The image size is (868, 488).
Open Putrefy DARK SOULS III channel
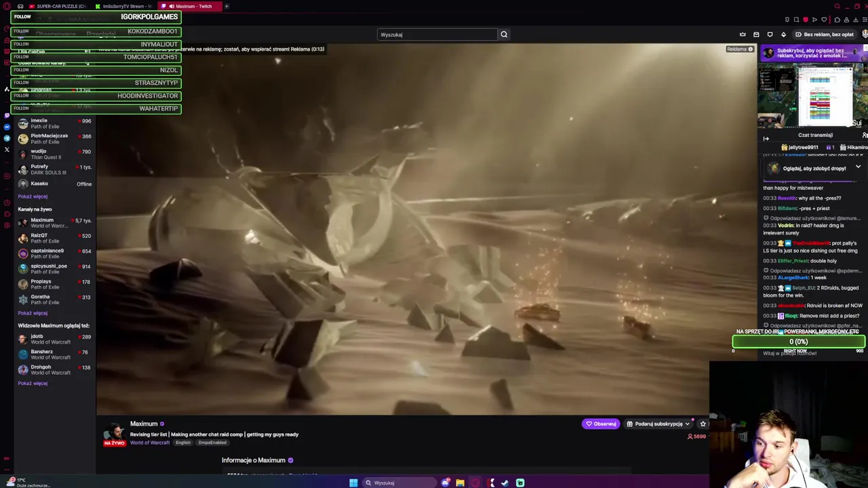pyautogui.click(x=54, y=169)
